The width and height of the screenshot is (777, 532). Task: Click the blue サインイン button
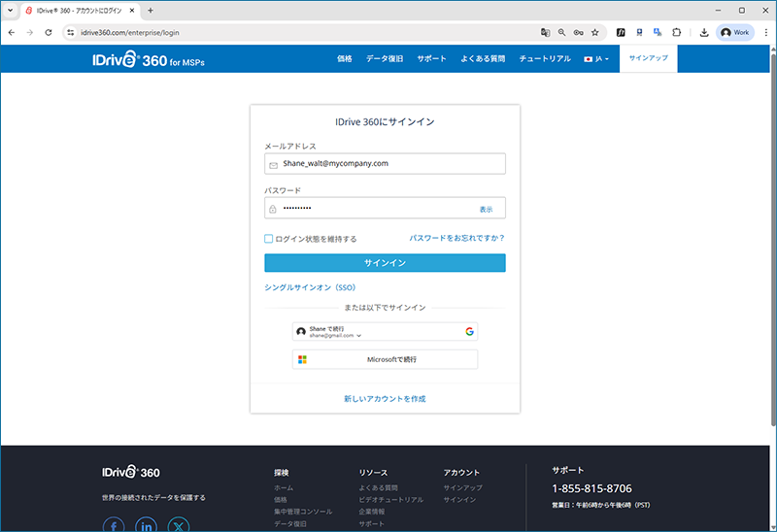[385, 263]
